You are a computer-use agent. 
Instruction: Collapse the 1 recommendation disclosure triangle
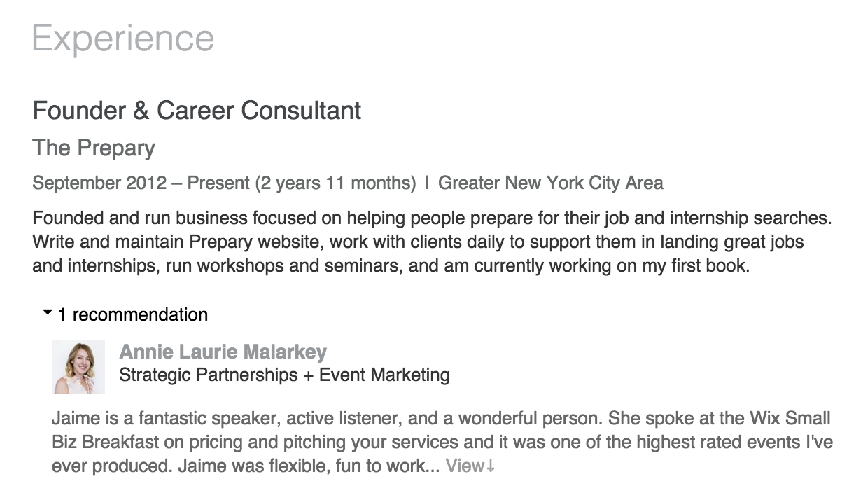click(x=48, y=313)
